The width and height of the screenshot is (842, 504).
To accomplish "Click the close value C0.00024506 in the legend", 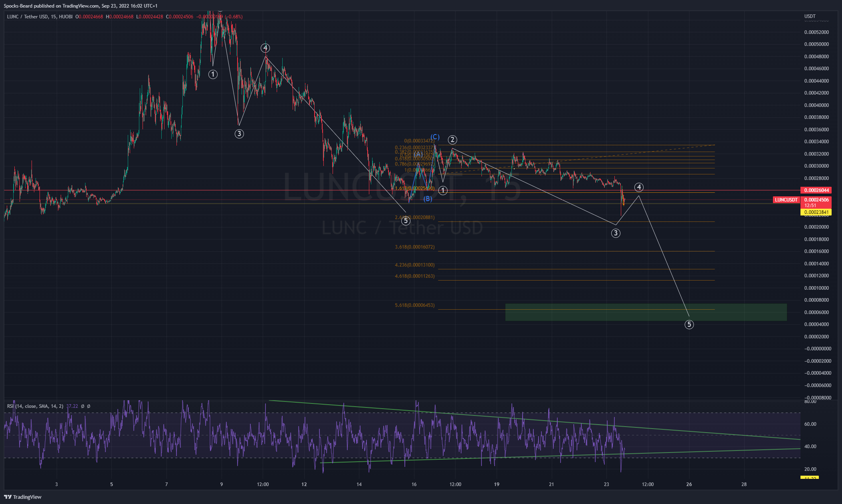I will [x=180, y=17].
